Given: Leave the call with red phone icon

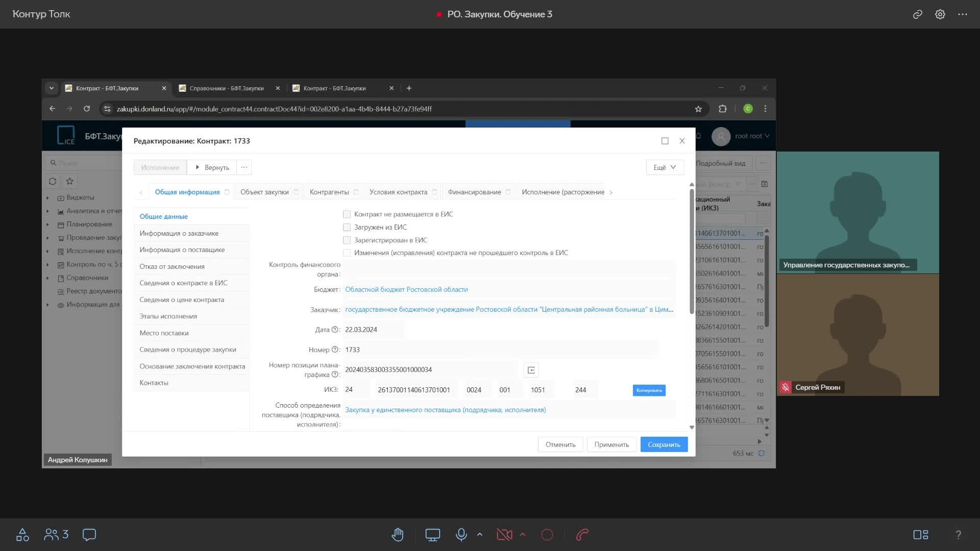Looking at the screenshot, I should tap(582, 535).
